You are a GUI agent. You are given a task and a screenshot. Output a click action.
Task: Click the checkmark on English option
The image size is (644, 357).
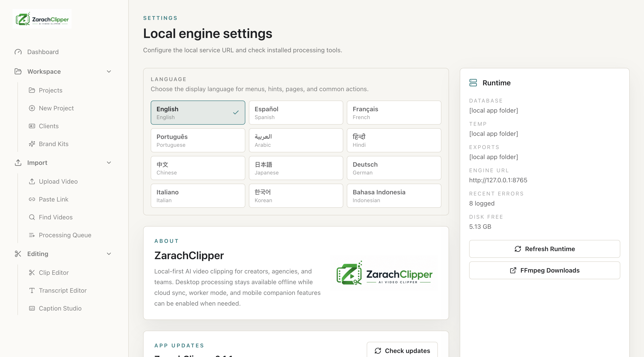(x=236, y=113)
